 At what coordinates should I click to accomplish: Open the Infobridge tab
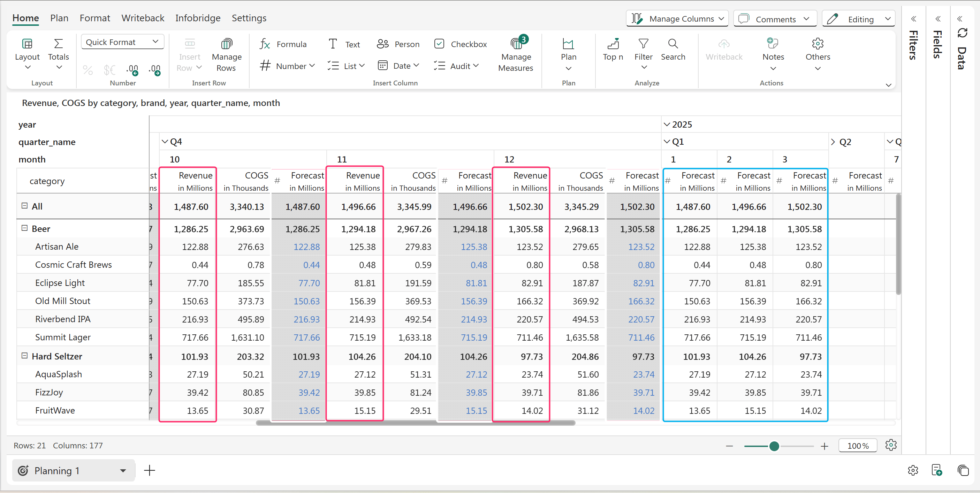pyautogui.click(x=198, y=18)
